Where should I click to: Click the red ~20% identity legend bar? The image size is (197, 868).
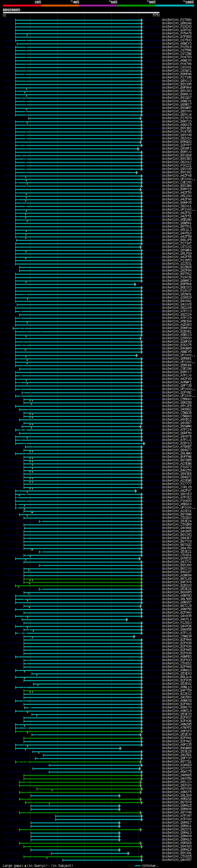point(22,6)
